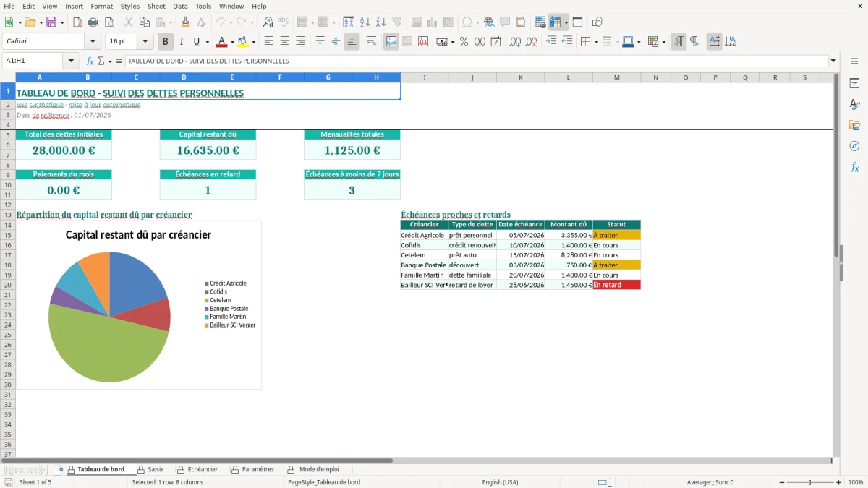Open the Styles menu
The image size is (868, 488).
point(130,6)
